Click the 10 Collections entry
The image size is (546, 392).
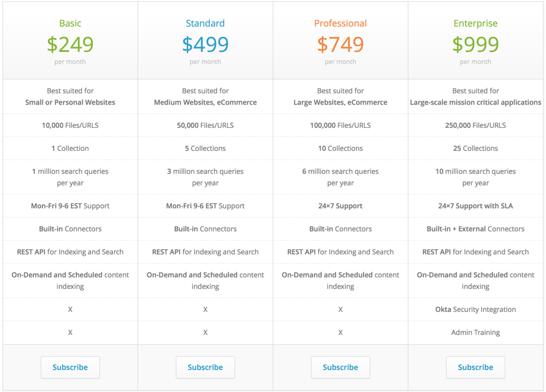pos(341,149)
